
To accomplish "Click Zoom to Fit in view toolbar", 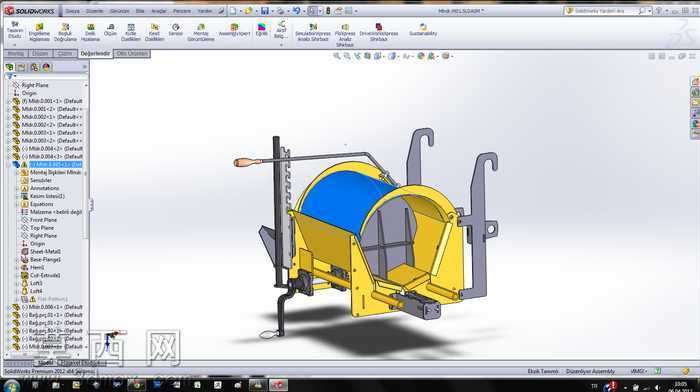I will (337, 56).
